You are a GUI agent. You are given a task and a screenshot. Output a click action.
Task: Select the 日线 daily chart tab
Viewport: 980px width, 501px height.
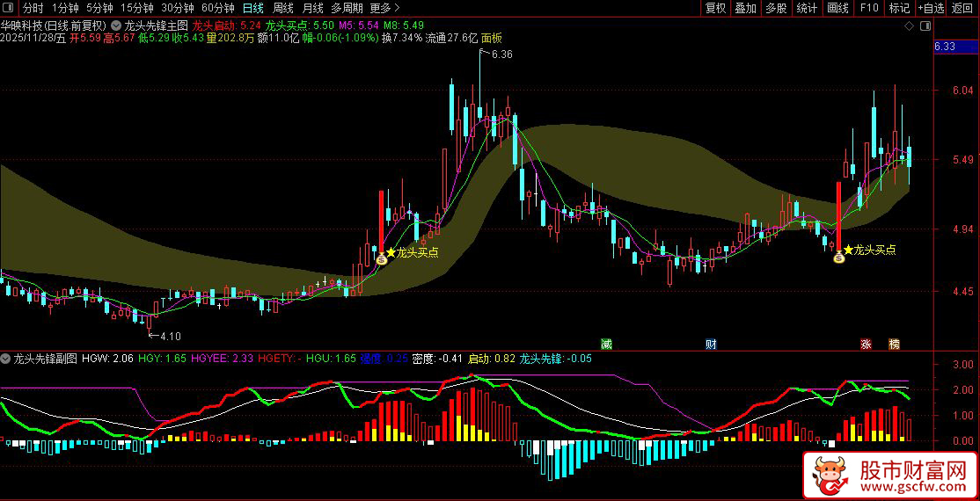(x=253, y=8)
